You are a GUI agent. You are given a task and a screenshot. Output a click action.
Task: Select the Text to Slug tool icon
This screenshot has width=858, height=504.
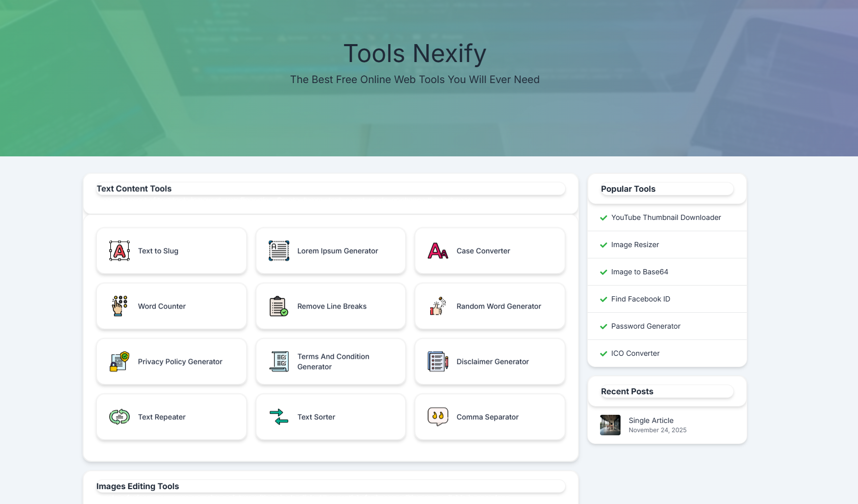pos(118,251)
